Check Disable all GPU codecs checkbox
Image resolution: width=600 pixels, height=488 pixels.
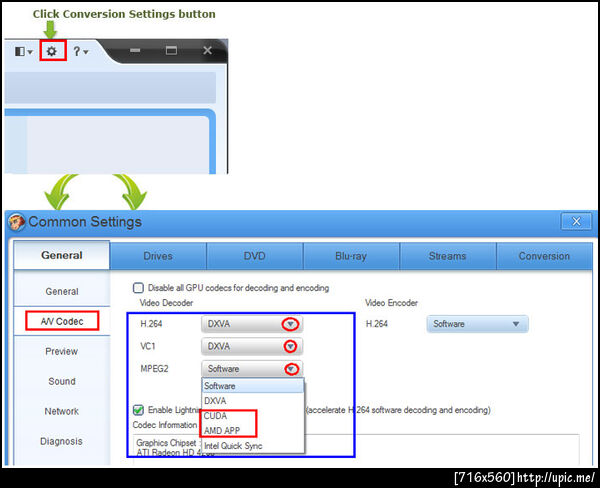click(138, 288)
